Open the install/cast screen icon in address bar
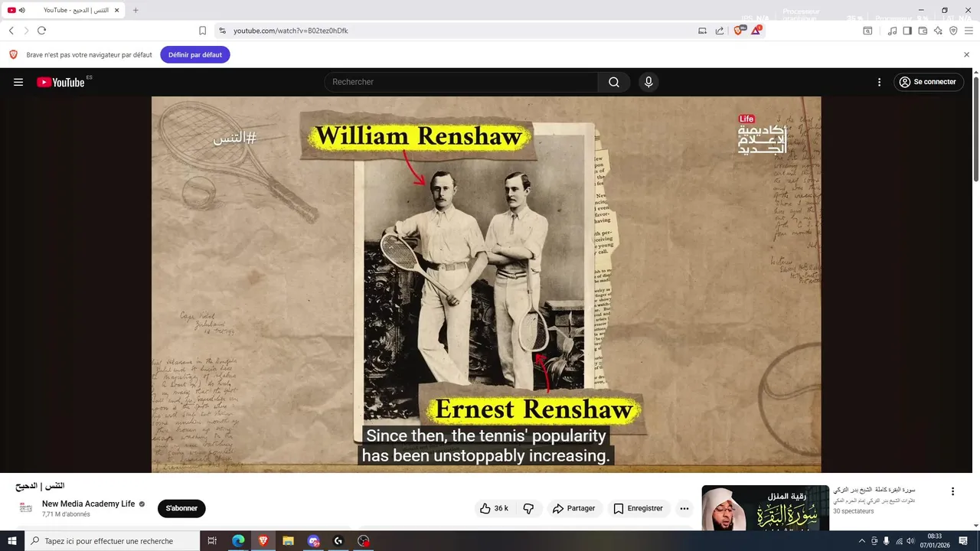980x551 pixels. pyautogui.click(x=702, y=31)
